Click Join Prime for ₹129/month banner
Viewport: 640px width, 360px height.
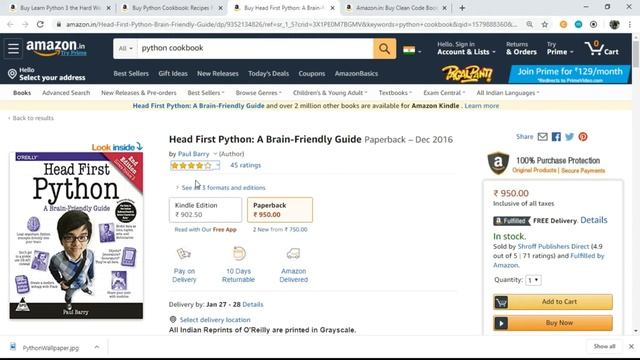[569, 74]
